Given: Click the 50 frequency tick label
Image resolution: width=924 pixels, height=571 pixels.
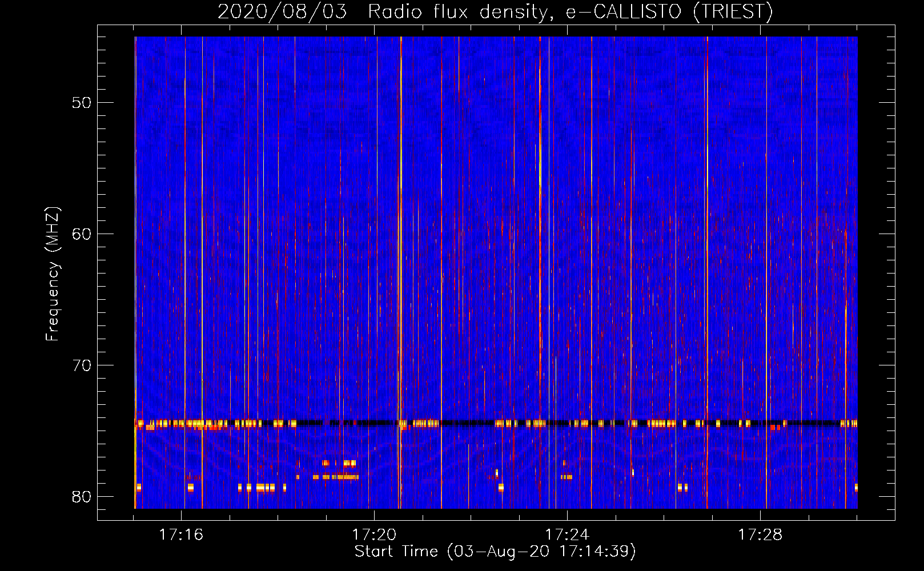Looking at the screenshot, I should [x=82, y=103].
